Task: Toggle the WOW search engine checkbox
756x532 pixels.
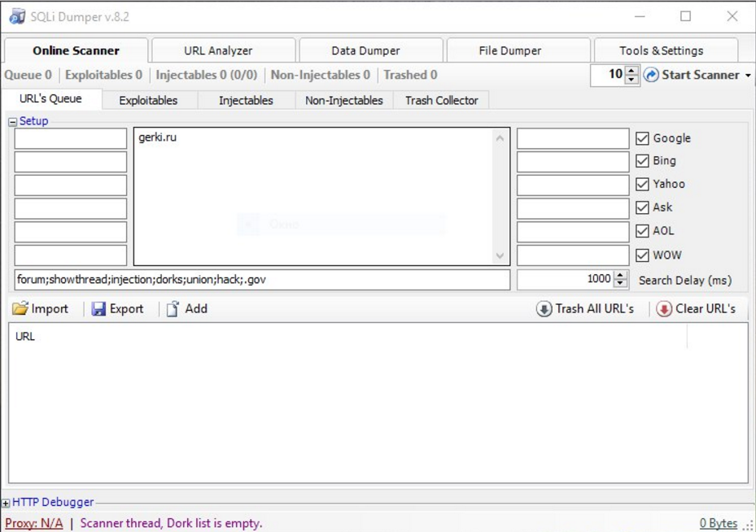Action: [642, 255]
